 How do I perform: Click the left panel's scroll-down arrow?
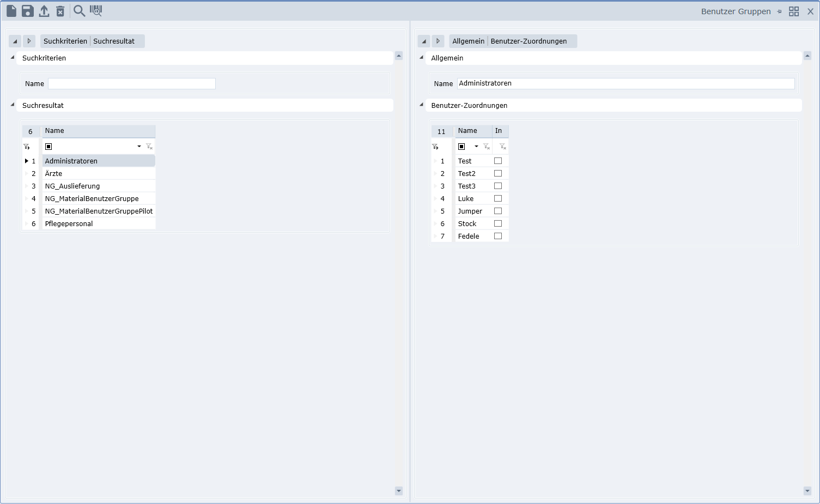pos(399,491)
